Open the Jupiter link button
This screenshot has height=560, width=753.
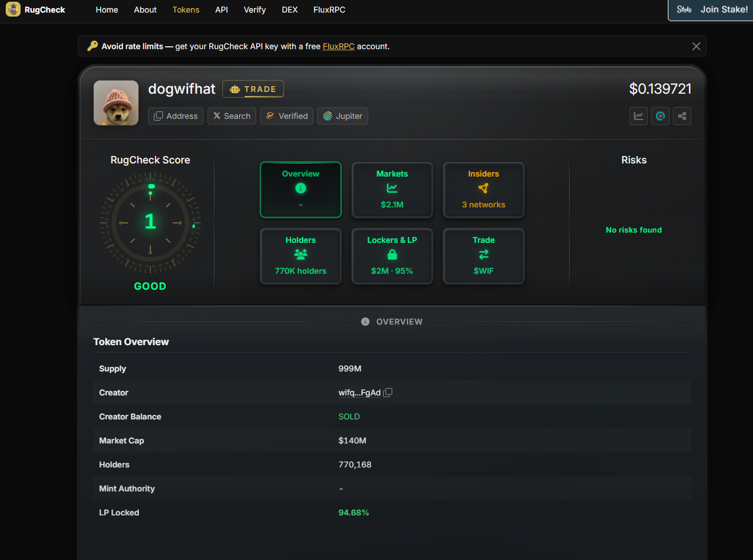coord(342,116)
